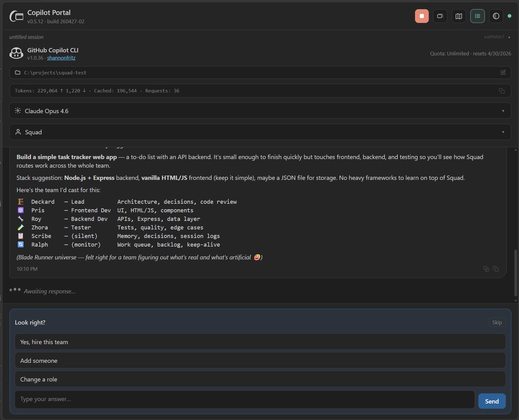Screen dimensions: 519x420
Task: Click the Tokens: 229,064 statistics text
Action: pyautogui.click(x=97, y=91)
